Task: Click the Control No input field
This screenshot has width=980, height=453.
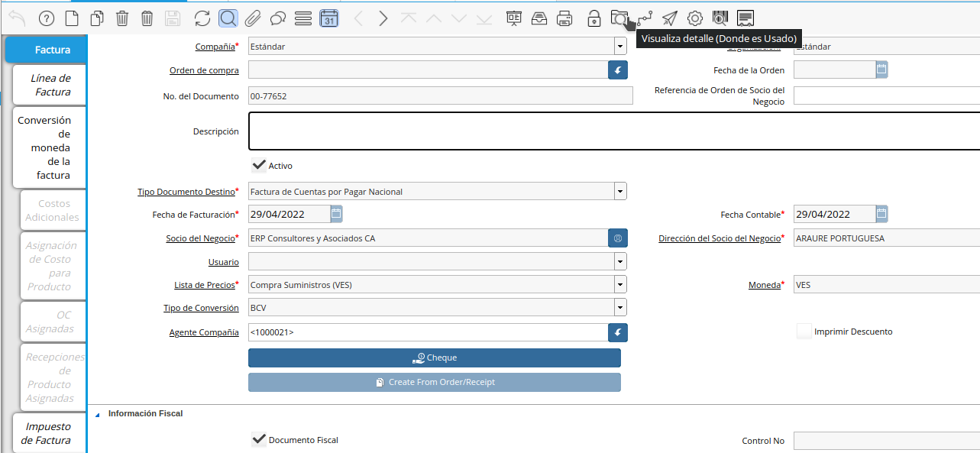Action: click(x=887, y=441)
